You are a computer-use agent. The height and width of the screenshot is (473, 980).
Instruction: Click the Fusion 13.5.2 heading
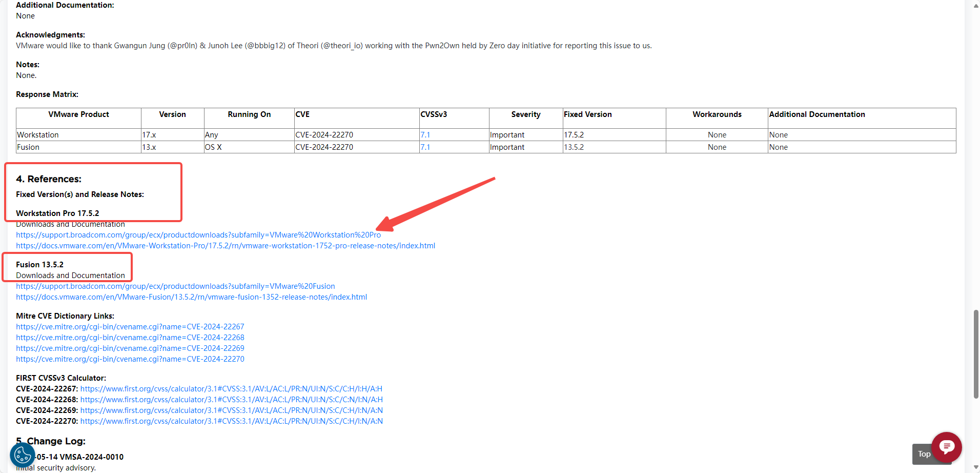tap(40, 265)
